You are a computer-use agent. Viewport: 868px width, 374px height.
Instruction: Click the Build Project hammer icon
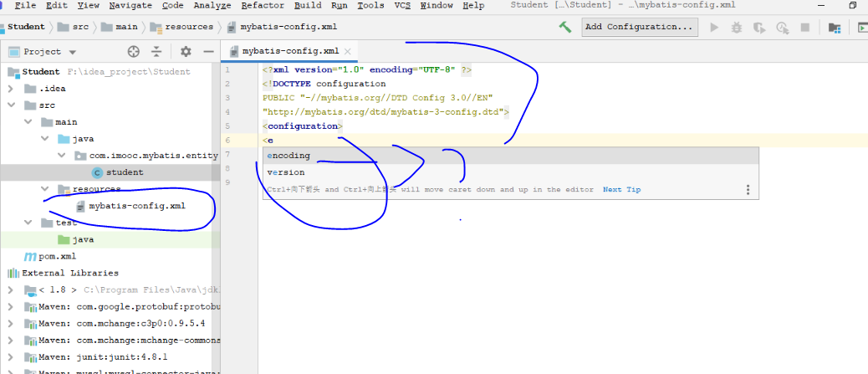564,27
